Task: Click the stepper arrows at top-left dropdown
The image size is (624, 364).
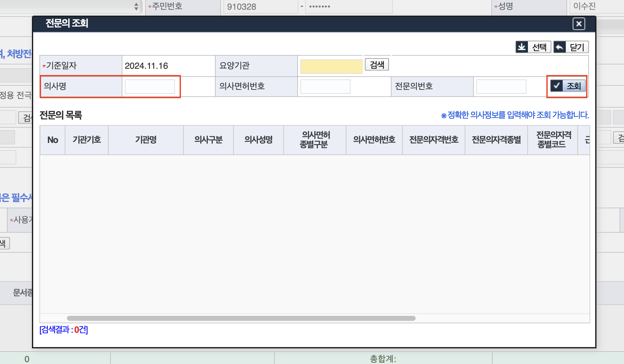Action: (136, 6)
